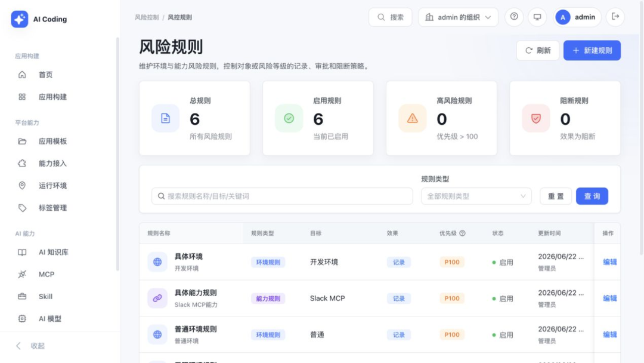Click the 风险控制 breadcrumb link
This screenshot has width=644, height=363.
[x=147, y=17]
